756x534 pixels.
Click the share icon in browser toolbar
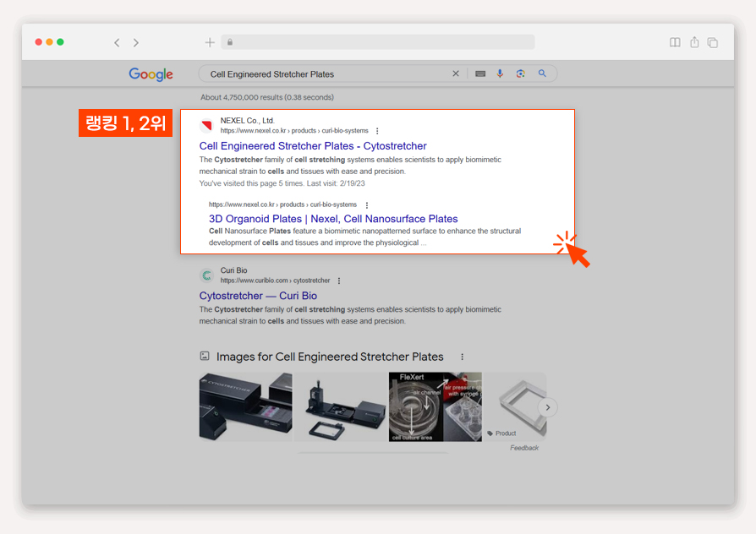pos(694,42)
